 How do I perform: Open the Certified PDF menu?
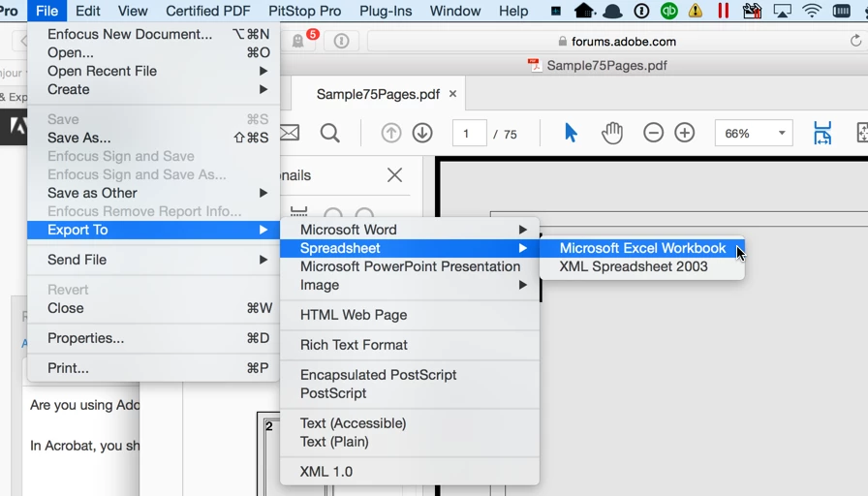click(x=208, y=11)
